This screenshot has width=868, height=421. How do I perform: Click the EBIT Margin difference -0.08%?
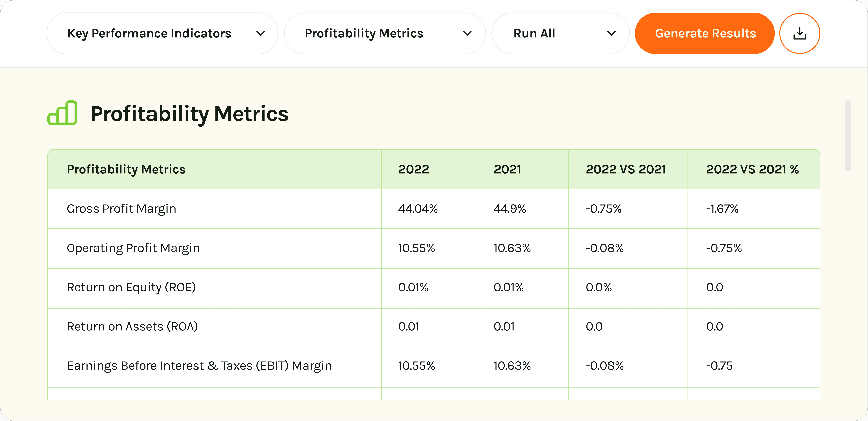605,366
